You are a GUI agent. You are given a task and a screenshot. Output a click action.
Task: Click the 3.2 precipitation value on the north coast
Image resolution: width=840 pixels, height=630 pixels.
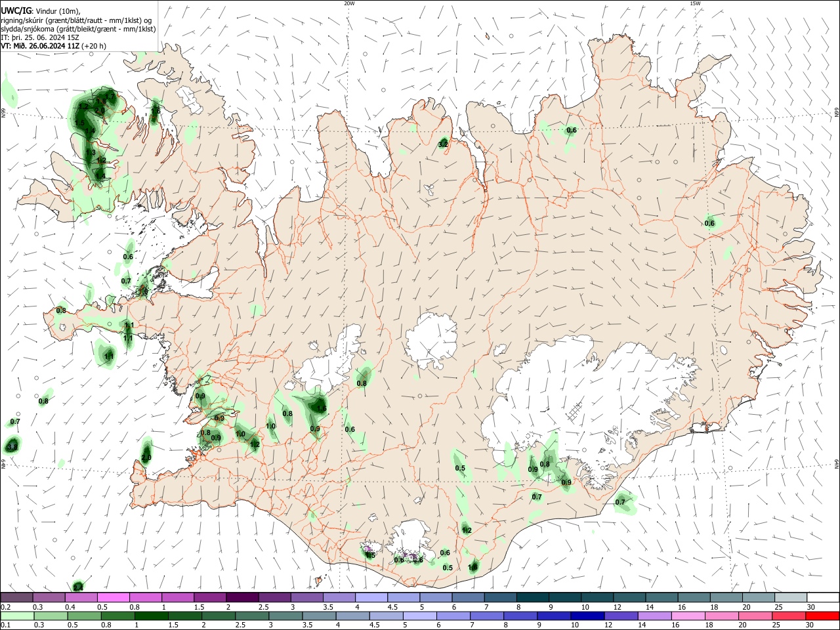pyautogui.click(x=443, y=143)
